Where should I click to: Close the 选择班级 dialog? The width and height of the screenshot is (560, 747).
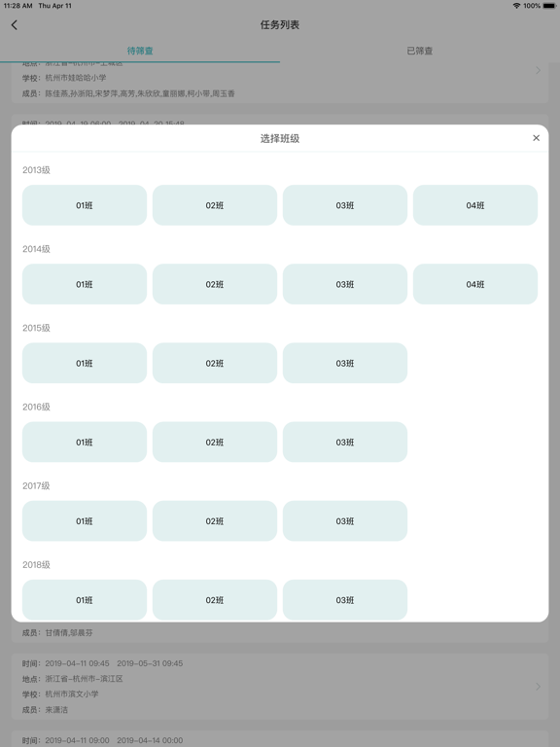click(x=536, y=138)
